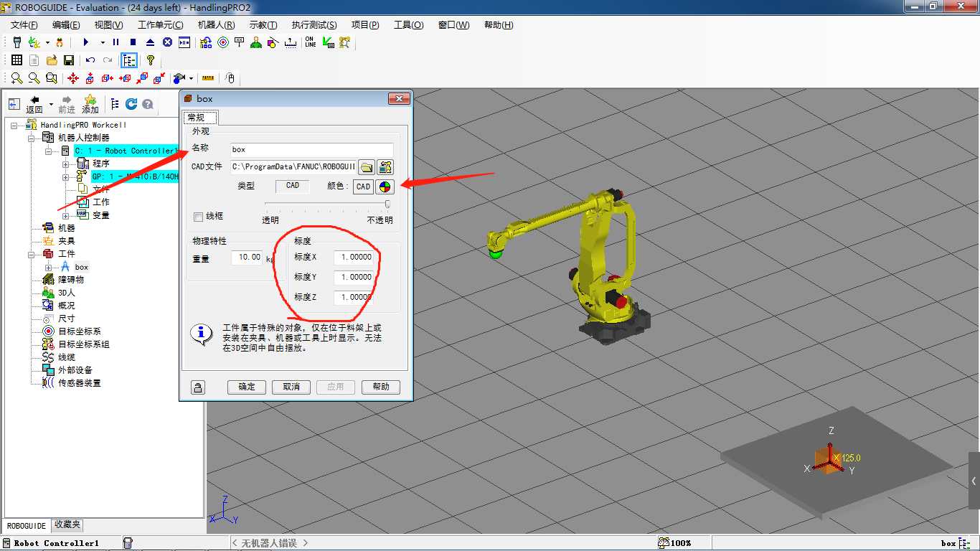Click the 标度X scale input field

(x=354, y=257)
